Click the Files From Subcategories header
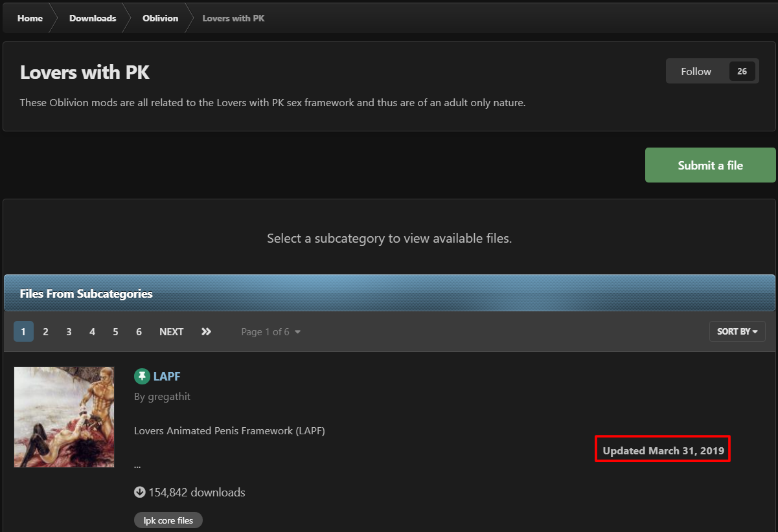The height and width of the screenshot is (532, 778). tap(389, 293)
